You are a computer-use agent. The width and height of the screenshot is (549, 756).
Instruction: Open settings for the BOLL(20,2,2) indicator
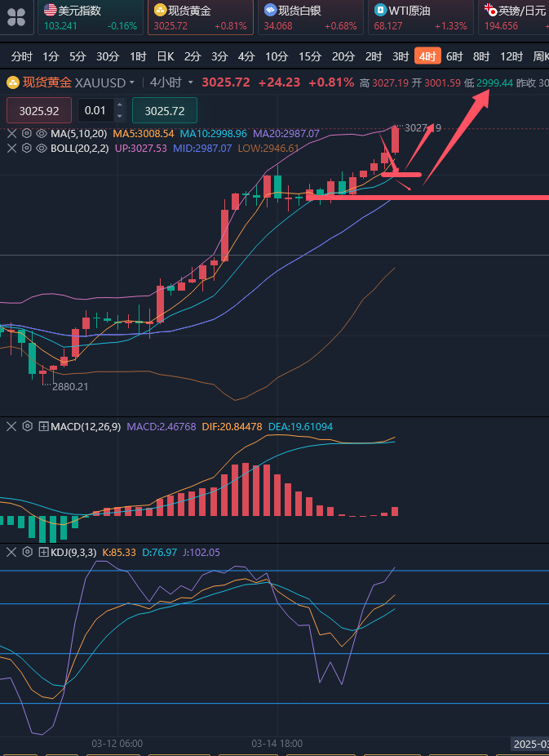pyautogui.click(x=26, y=148)
